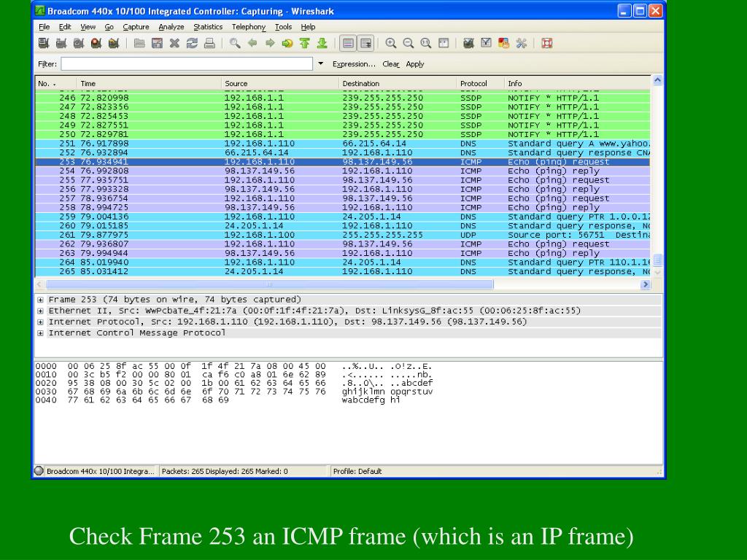The image size is (747, 560).
Task: Restart the running live capture
Action: [113, 43]
